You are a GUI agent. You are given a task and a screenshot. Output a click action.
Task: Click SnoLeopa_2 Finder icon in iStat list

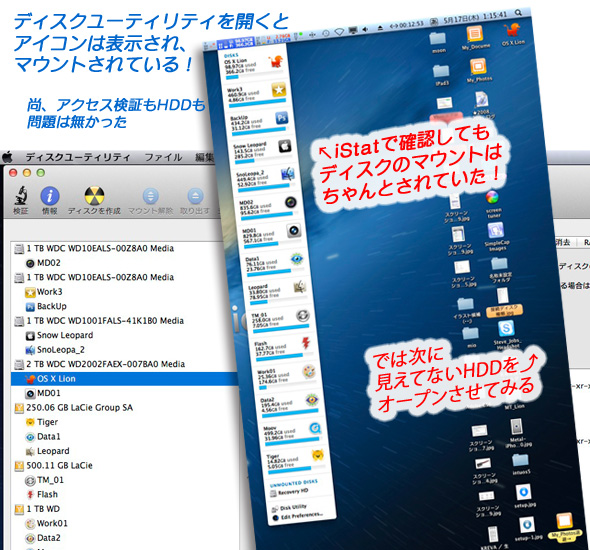(288, 174)
